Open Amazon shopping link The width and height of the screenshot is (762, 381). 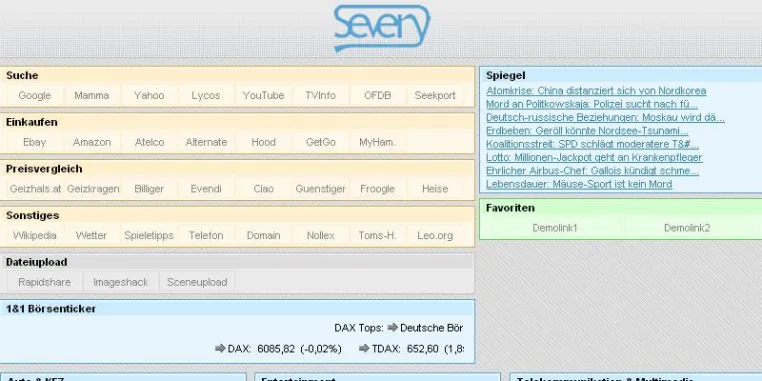pos(91,142)
